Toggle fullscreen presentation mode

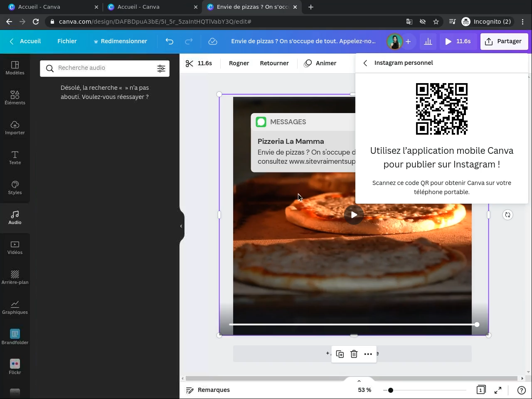(498, 390)
